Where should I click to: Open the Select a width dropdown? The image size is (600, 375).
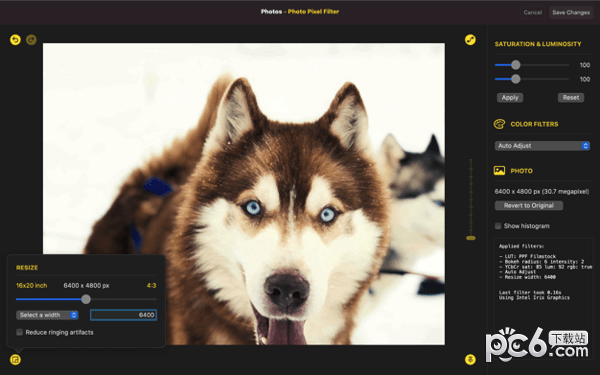[x=47, y=315]
